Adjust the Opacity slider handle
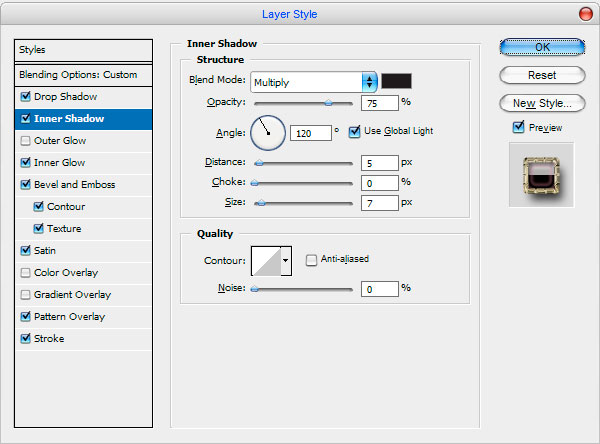Screen dimensions: 600x444 pos(328,103)
